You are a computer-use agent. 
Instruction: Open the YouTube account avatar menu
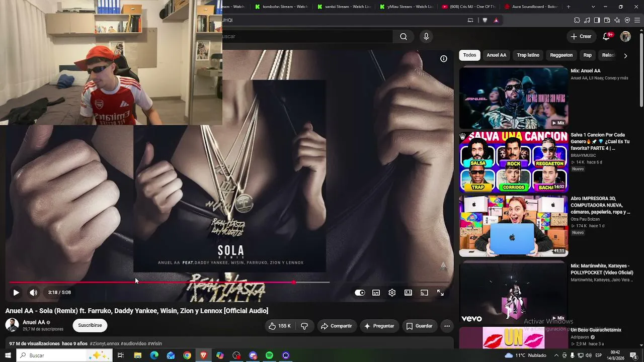[625, 36]
